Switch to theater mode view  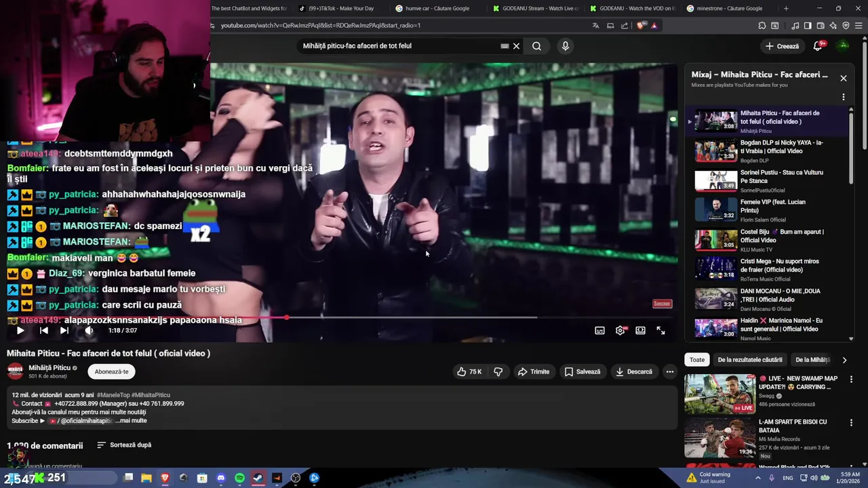pyautogui.click(x=640, y=331)
